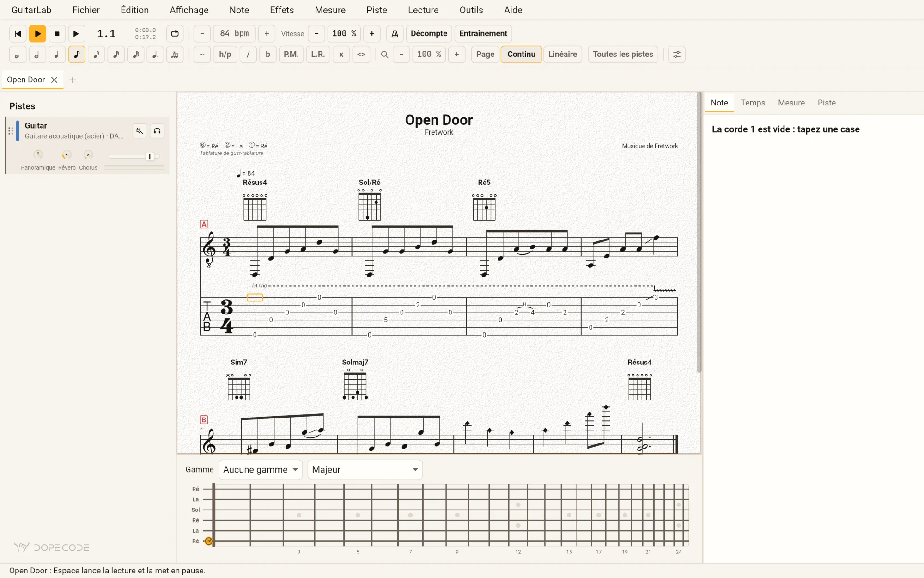The image size is (924, 578).
Task: Open the Aucune gamme dropdown
Action: point(261,470)
